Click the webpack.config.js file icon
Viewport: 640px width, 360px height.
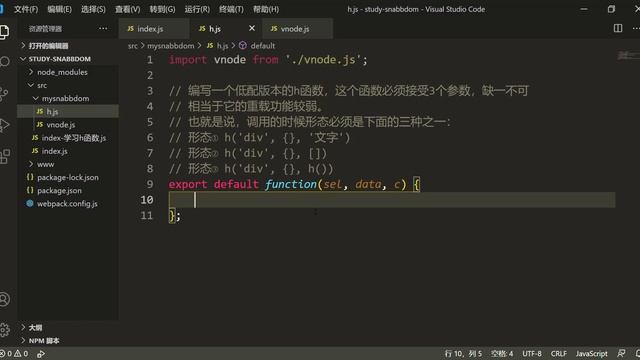coord(30,203)
